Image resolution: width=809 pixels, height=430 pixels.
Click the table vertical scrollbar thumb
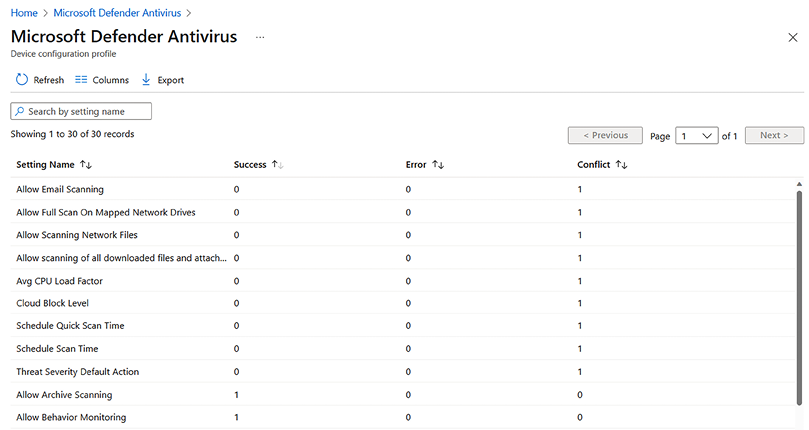click(x=799, y=298)
